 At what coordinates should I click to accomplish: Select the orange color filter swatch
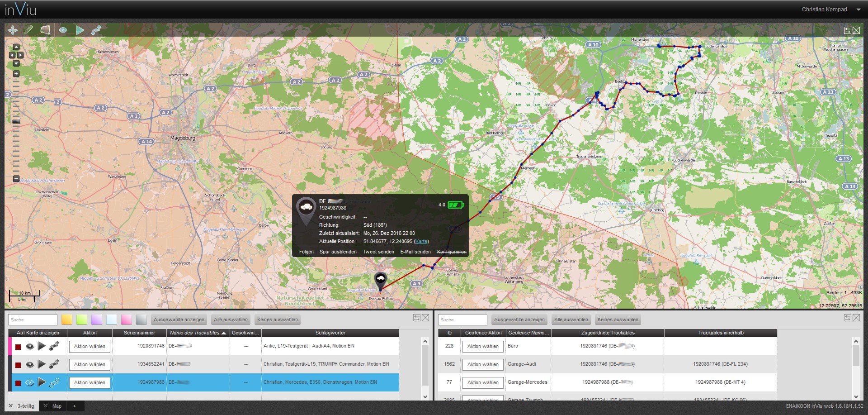(67, 320)
